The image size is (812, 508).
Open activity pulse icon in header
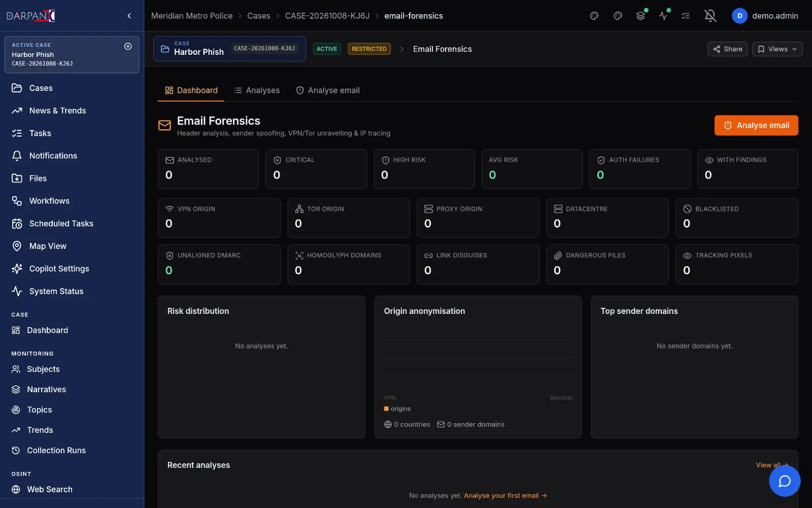[x=663, y=16]
